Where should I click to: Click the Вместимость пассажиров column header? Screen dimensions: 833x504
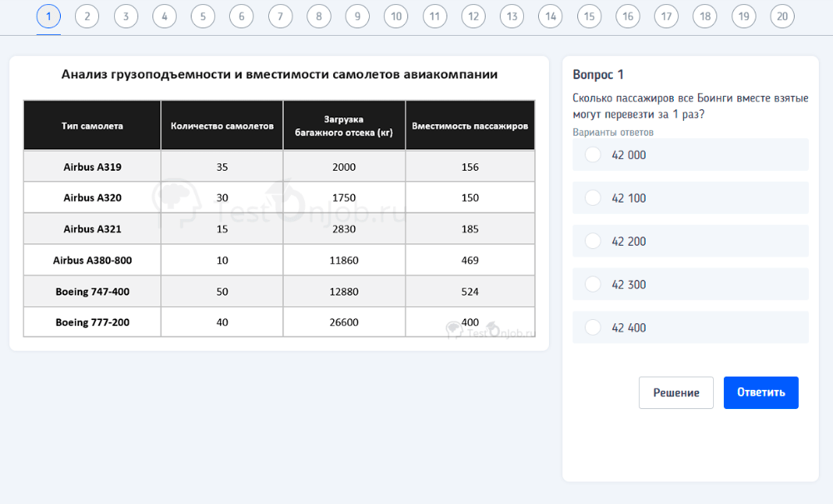[x=470, y=126]
